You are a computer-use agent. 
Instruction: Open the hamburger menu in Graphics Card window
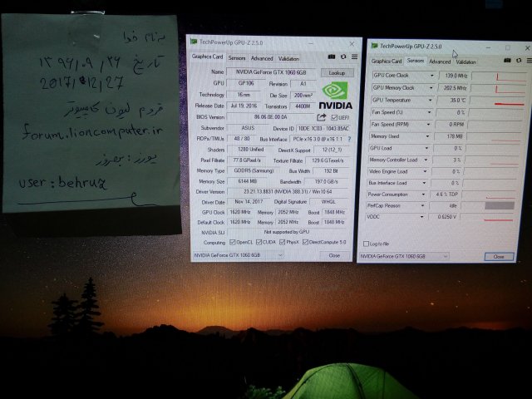pyautogui.click(x=355, y=57)
